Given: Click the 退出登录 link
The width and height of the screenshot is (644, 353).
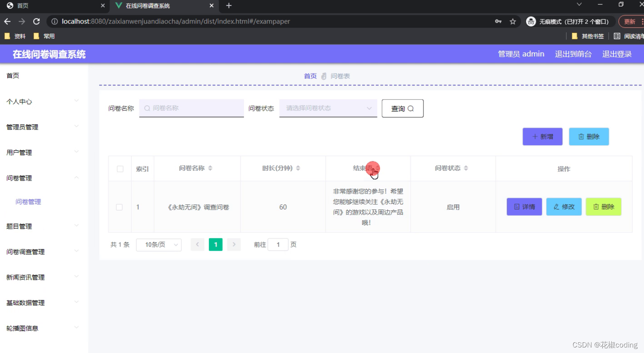Looking at the screenshot, I should (x=617, y=54).
